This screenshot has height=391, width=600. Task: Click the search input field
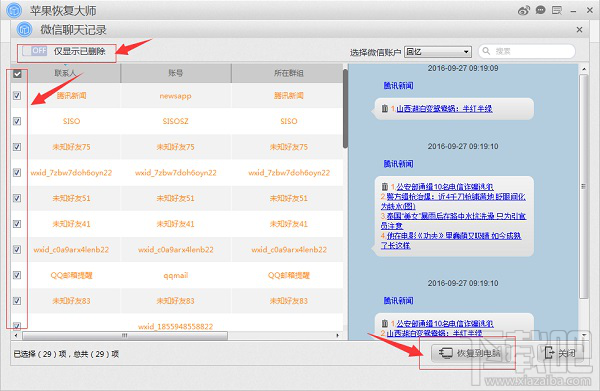pyautogui.click(x=527, y=51)
